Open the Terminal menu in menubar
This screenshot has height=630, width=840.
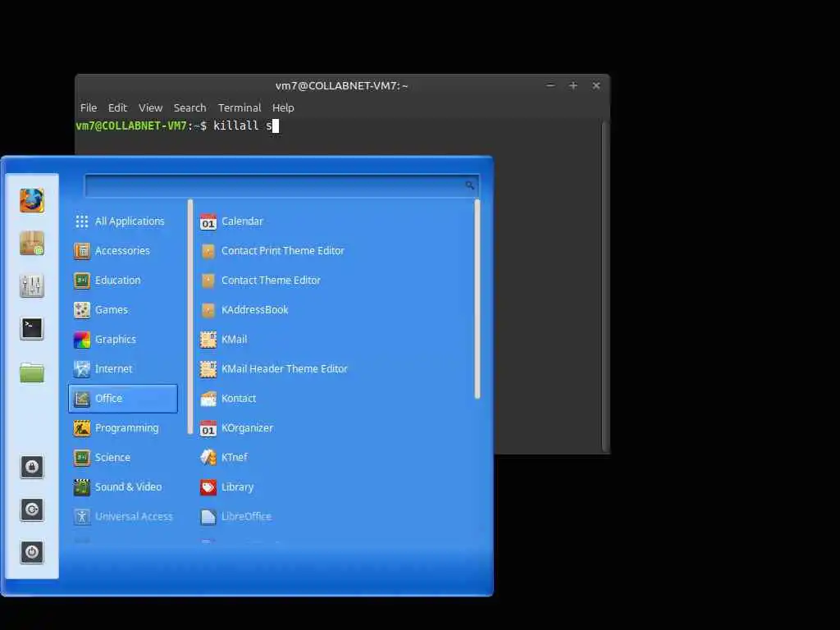[240, 107]
